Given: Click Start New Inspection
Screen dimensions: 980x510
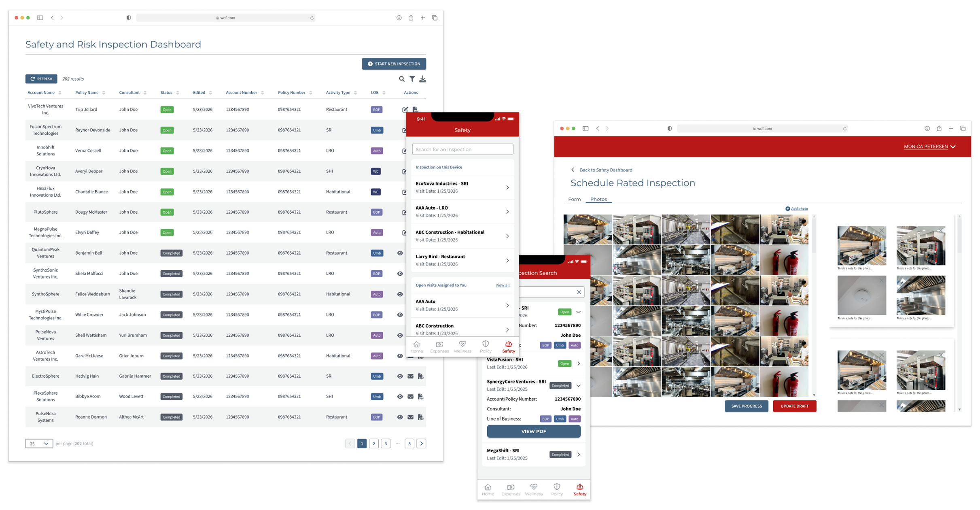Looking at the screenshot, I should point(394,64).
